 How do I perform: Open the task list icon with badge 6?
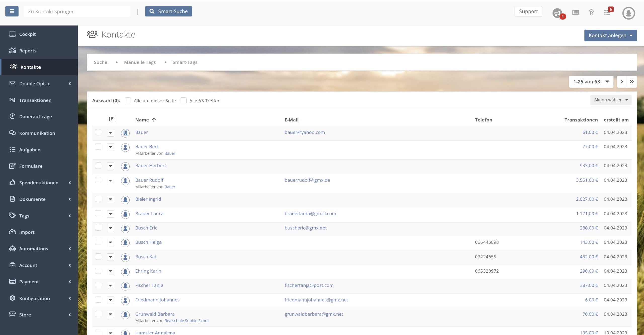click(x=607, y=12)
